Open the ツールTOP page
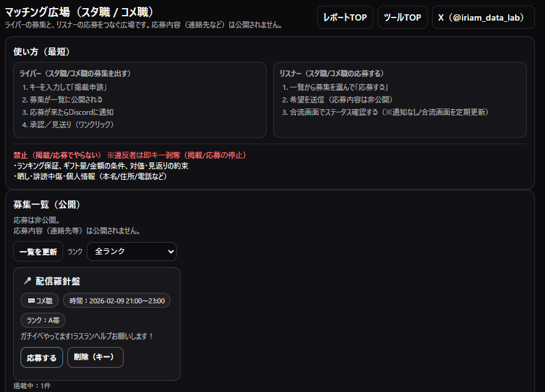 tap(402, 17)
